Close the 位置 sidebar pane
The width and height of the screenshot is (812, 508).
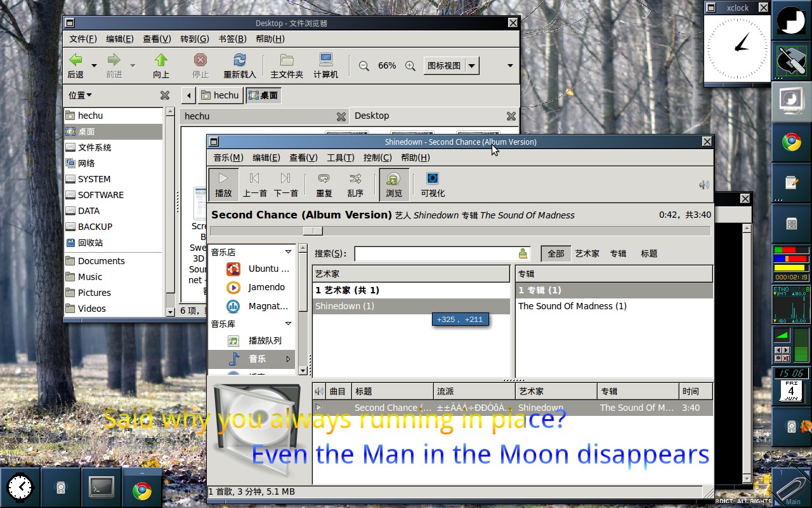(165, 95)
